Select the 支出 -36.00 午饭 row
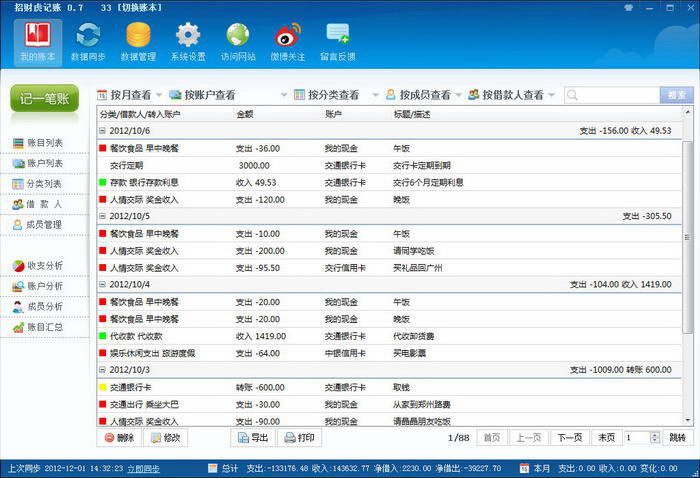 pos(389,148)
